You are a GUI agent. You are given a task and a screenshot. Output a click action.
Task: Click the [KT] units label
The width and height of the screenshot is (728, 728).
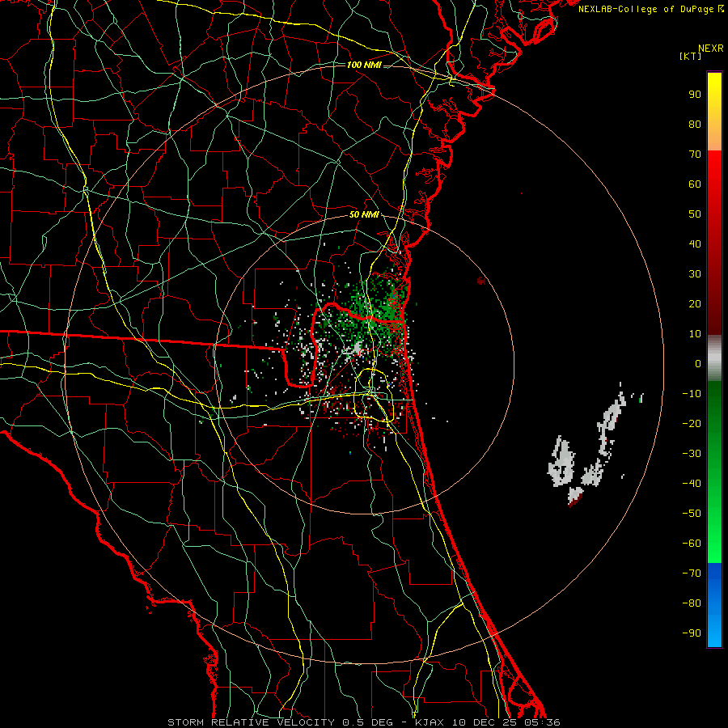pyautogui.click(x=691, y=56)
